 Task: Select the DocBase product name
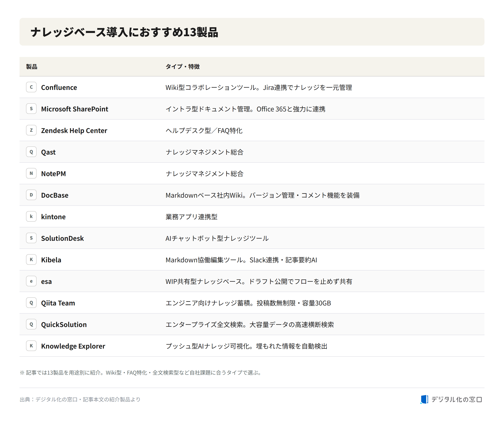pos(55,195)
